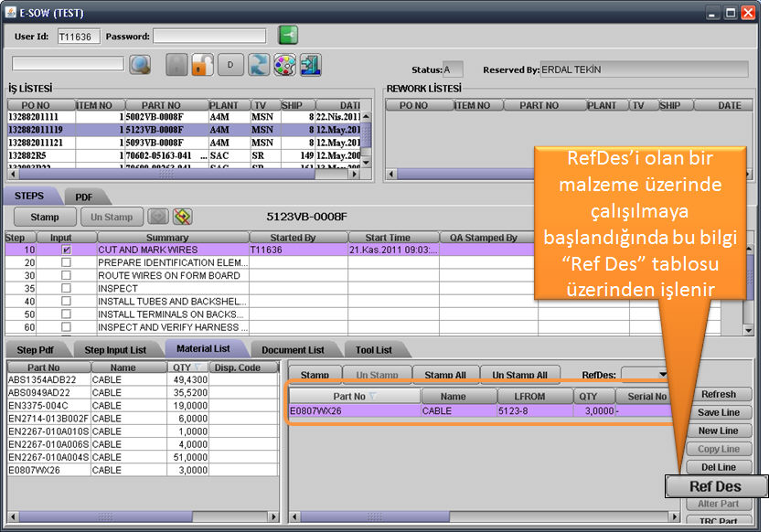
Task: Click the Alter Part button
Action: (719, 504)
